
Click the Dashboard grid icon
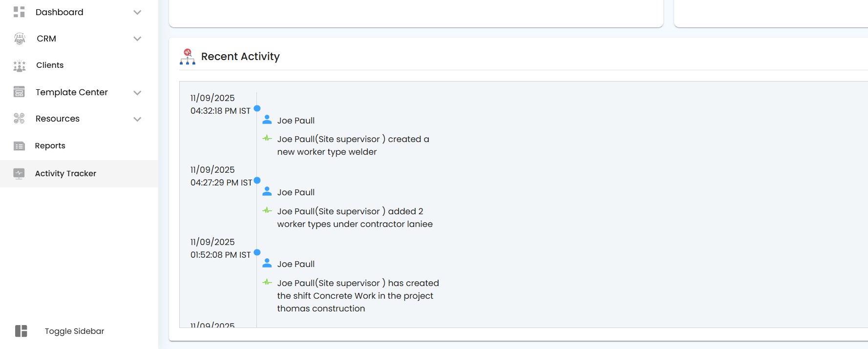pos(19,12)
